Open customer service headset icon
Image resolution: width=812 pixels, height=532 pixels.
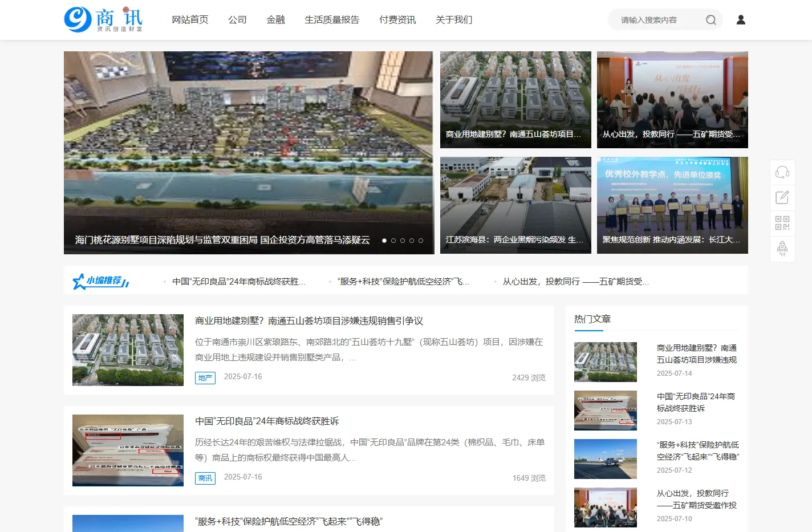pos(782,172)
